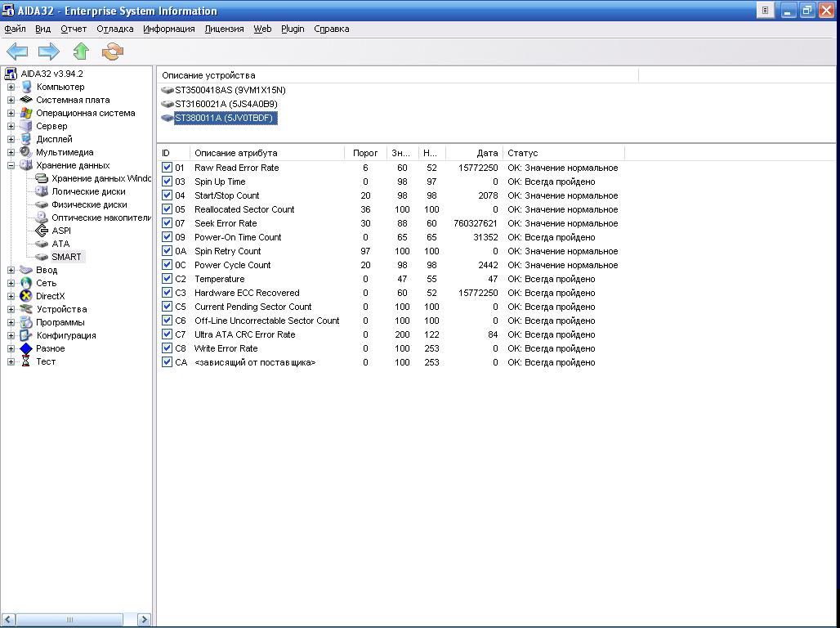Select the DirectX icon

(25, 296)
